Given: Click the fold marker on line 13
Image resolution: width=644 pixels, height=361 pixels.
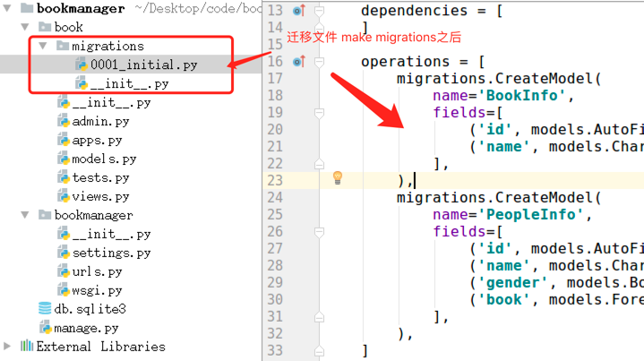Looking at the screenshot, I should 319,11.
